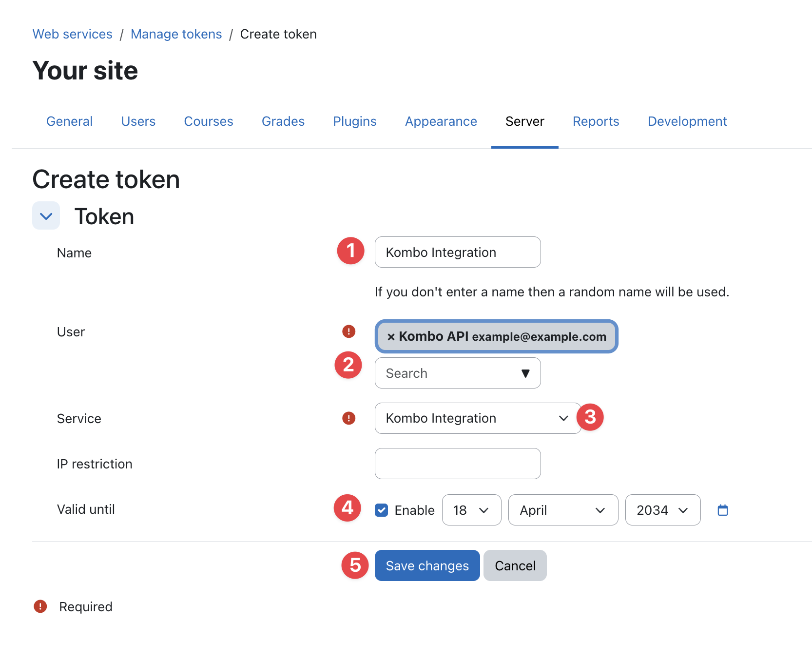This screenshot has width=812, height=661.
Task: Focus the token Name text field
Action: point(457,253)
